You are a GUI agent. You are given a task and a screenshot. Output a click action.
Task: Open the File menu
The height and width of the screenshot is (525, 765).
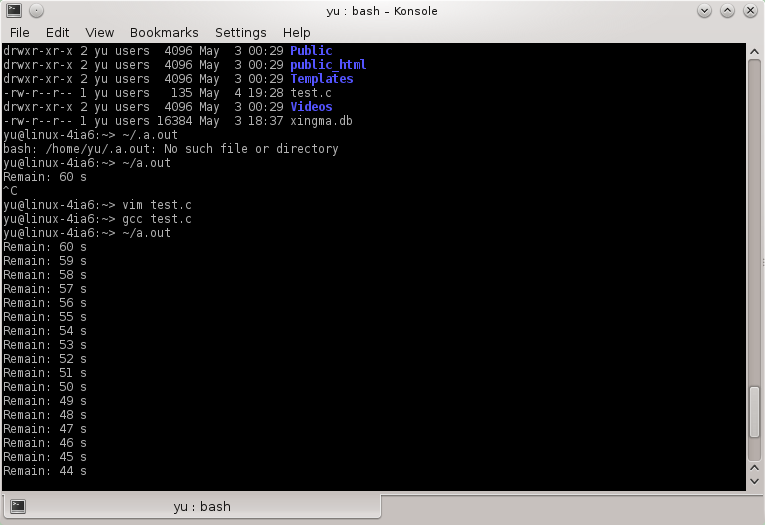tap(20, 32)
